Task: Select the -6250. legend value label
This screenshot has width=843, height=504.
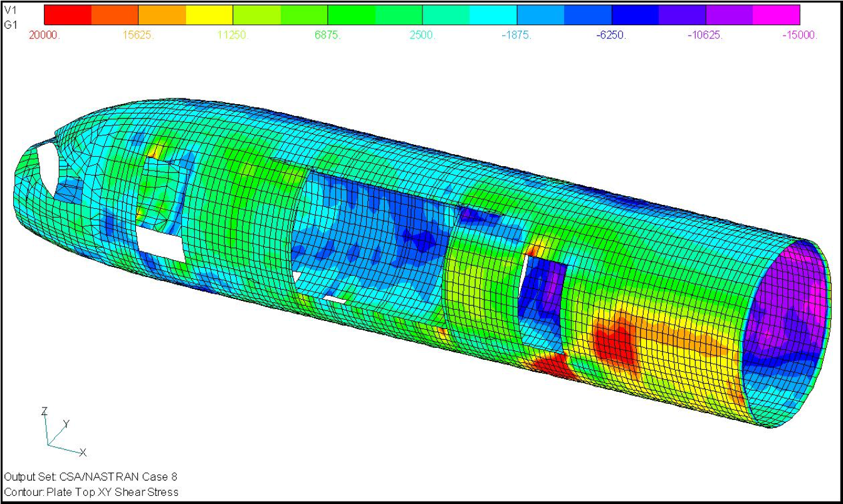Action: click(x=611, y=35)
